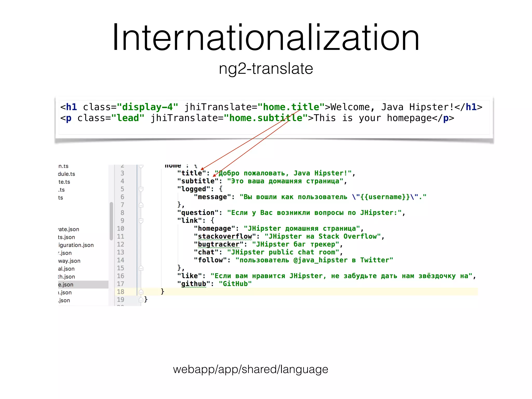The image size is (532, 399).
Task: Click the underlined "bugtracker" key
Action: [218, 244]
